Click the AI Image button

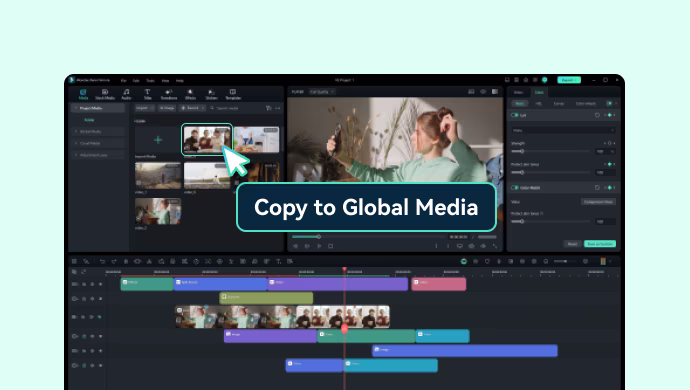coord(167,108)
